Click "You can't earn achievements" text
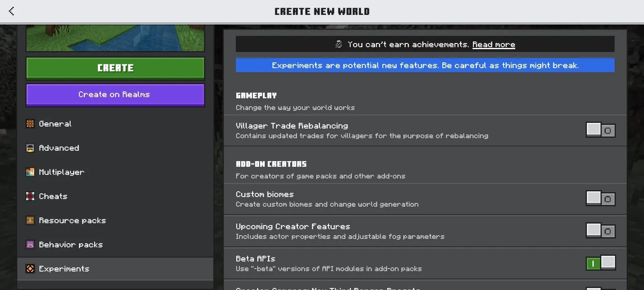The width and height of the screenshot is (644, 290). [x=408, y=44]
